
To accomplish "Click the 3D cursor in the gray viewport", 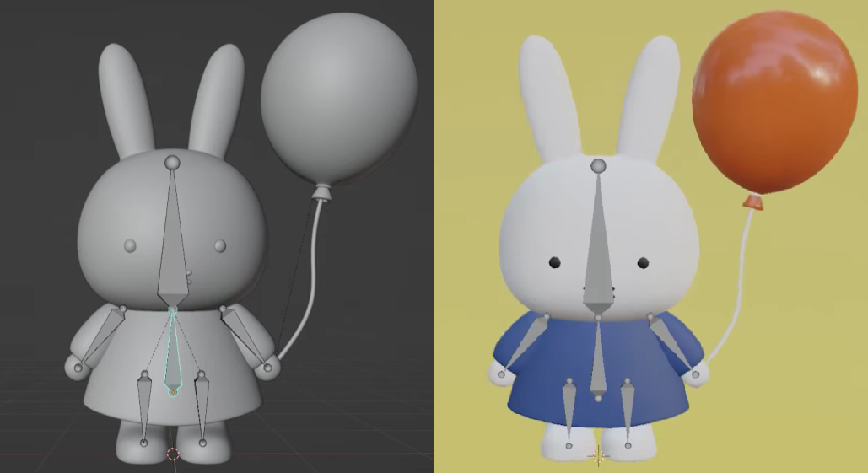I will (173, 454).
